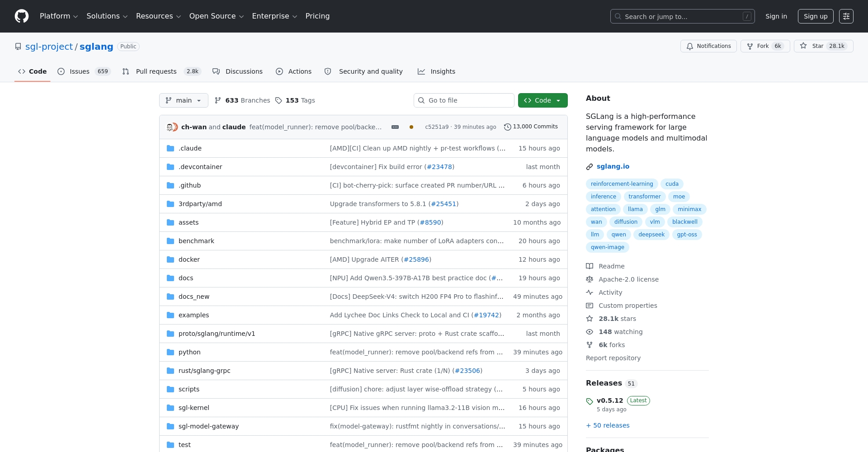
Task: Click the Go to file input
Action: [464, 100]
